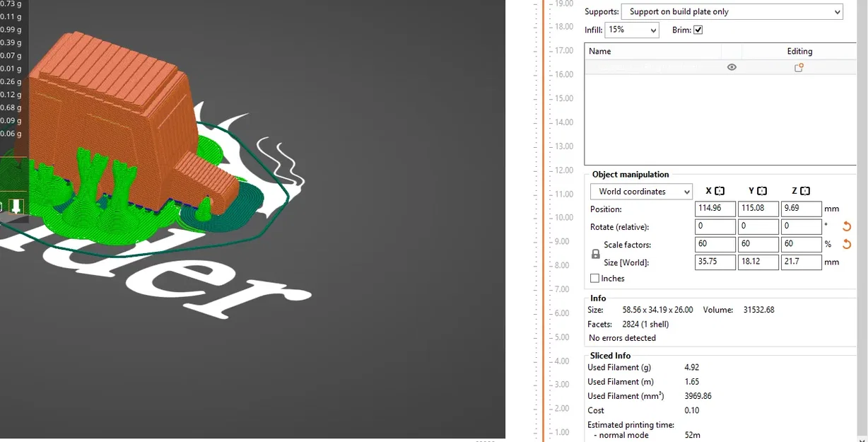
Task: Mirror the object along the Z axis
Action: click(805, 191)
